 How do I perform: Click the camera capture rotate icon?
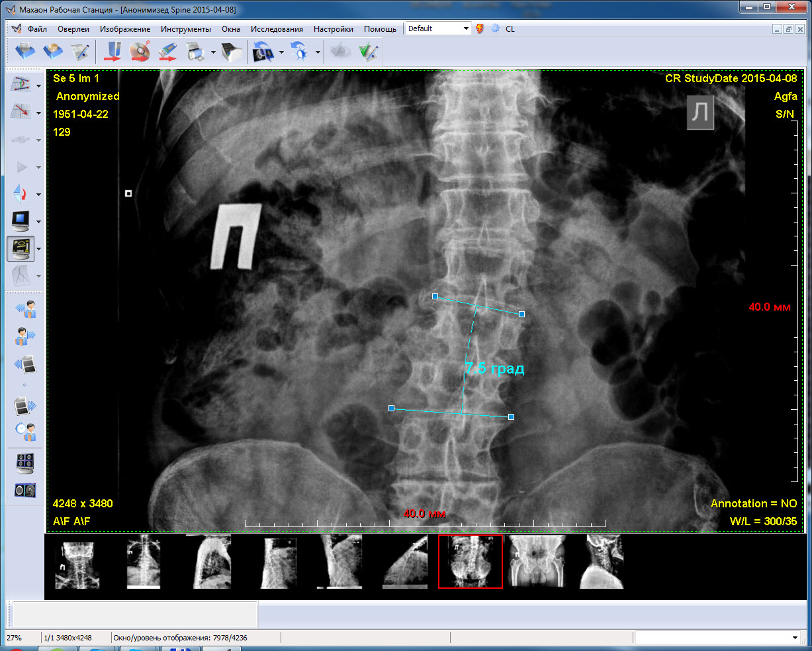[264, 51]
